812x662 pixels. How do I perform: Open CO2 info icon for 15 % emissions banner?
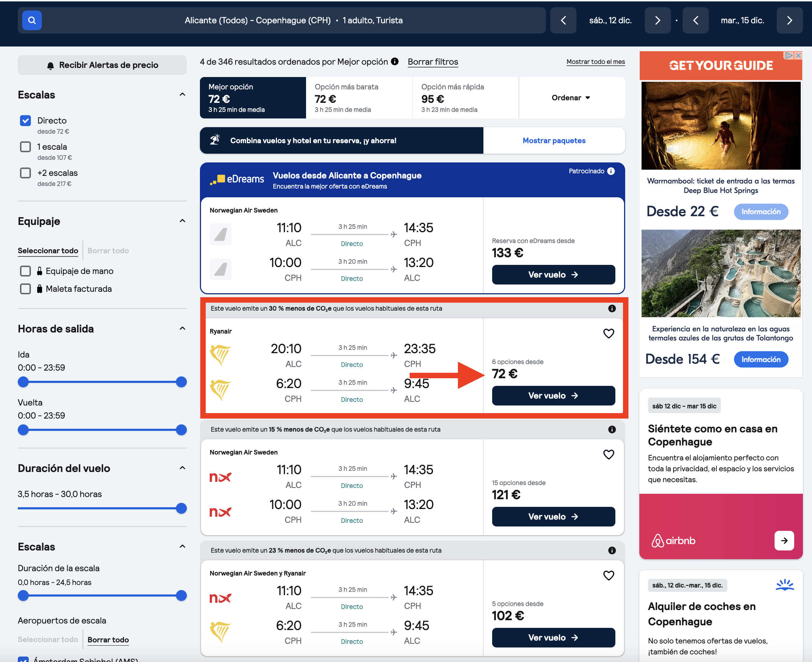click(612, 429)
